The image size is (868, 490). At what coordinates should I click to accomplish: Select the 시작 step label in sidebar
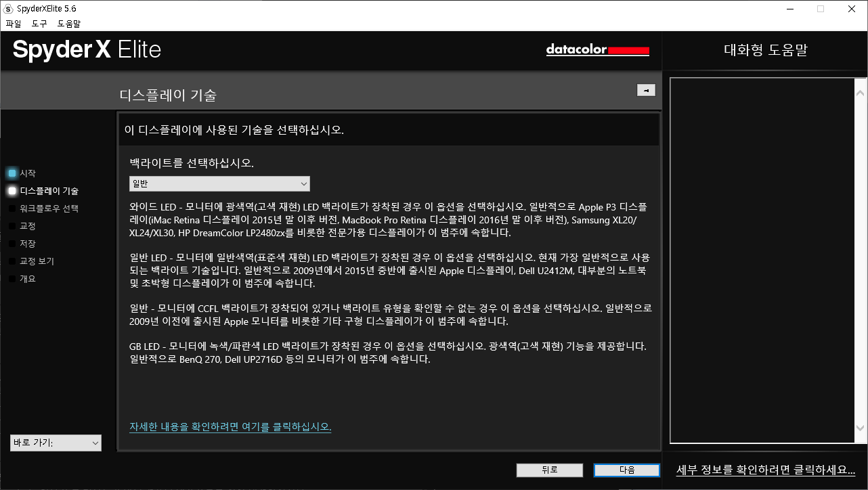pyautogui.click(x=28, y=173)
